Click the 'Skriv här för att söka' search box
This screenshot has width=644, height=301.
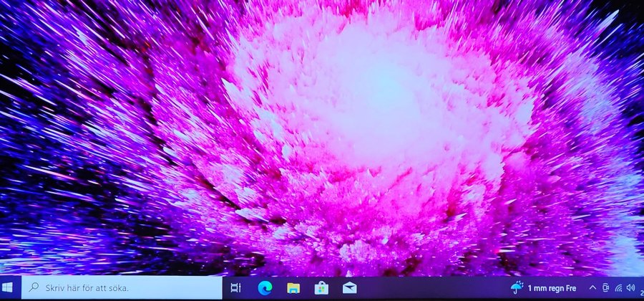pos(122,287)
